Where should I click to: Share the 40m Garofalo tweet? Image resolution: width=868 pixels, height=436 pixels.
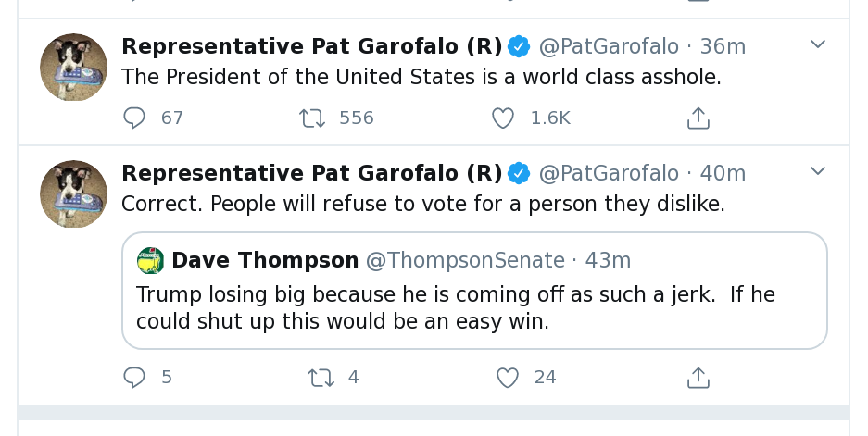pyautogui.click(x=698, y=378)
